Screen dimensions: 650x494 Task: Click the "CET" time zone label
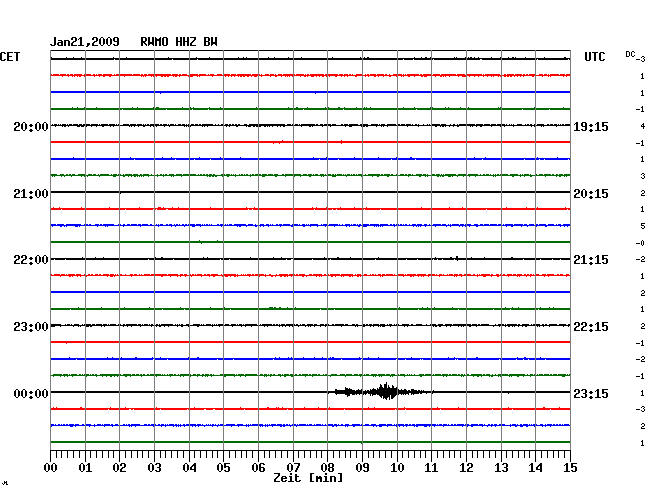click(10, 57)
